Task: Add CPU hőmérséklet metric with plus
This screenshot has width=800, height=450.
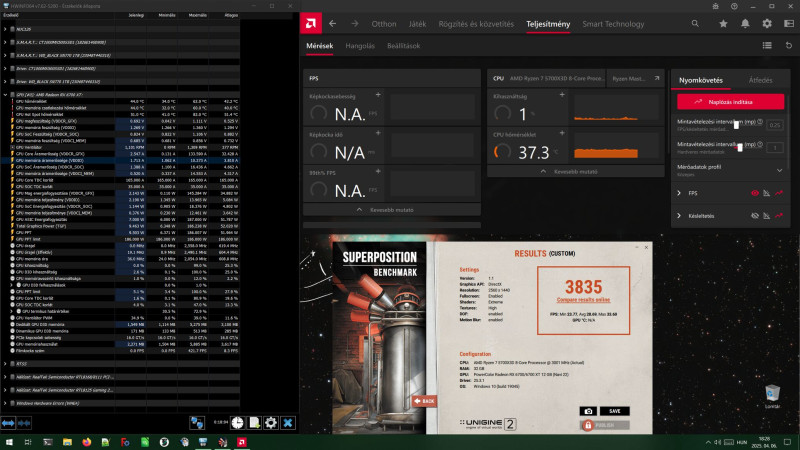Action: [562, 133]
